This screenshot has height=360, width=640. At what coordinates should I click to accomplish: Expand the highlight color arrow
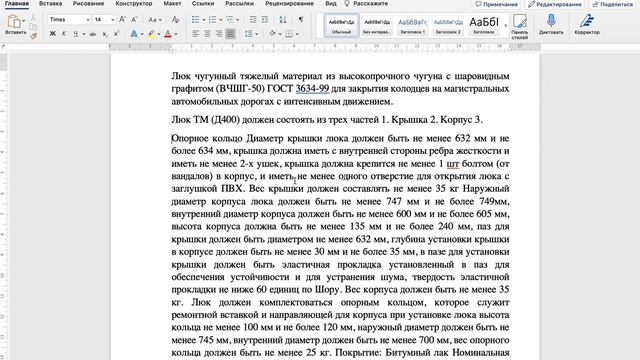point(159,34)
